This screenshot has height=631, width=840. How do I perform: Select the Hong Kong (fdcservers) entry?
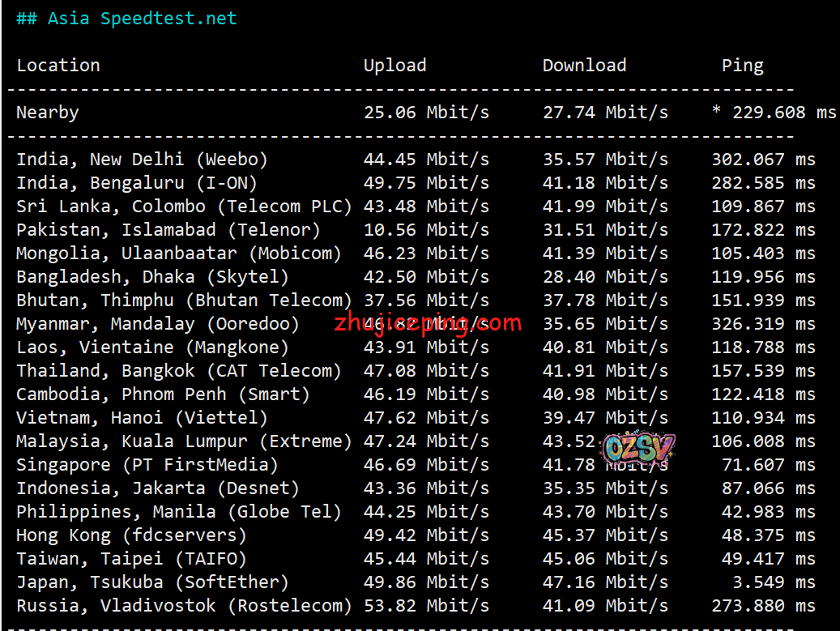point(131,535)
